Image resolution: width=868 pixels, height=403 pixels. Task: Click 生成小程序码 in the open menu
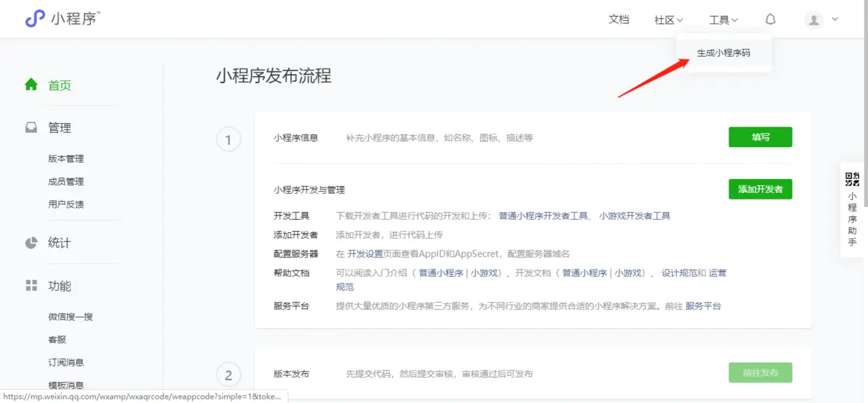[723, 52]
